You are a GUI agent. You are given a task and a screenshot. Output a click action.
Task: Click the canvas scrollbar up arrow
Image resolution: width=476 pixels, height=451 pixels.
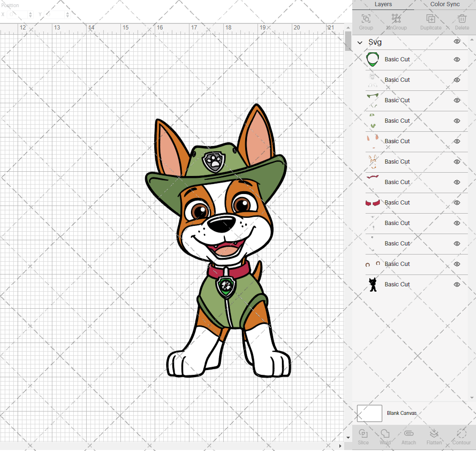pos(348,28)
